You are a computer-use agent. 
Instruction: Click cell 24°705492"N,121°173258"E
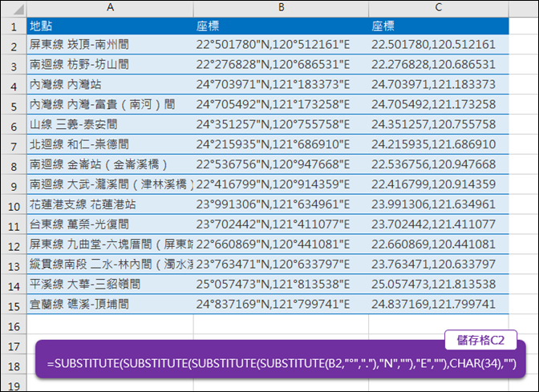tap(282, 104)
